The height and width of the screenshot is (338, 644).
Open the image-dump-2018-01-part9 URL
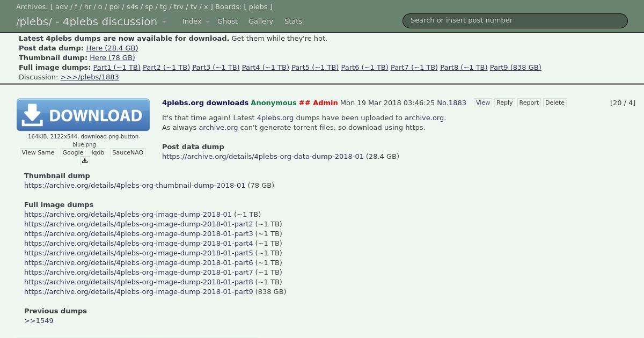(138, 292)
